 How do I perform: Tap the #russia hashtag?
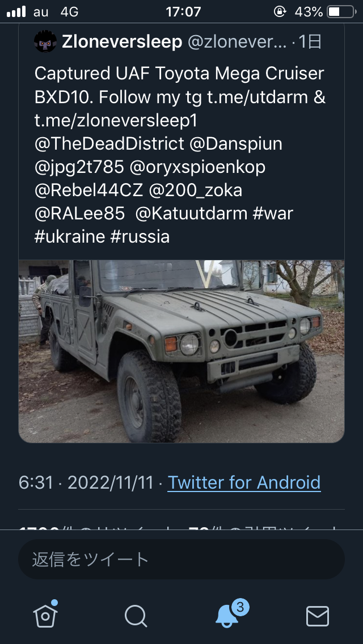(x=140, y=236)
